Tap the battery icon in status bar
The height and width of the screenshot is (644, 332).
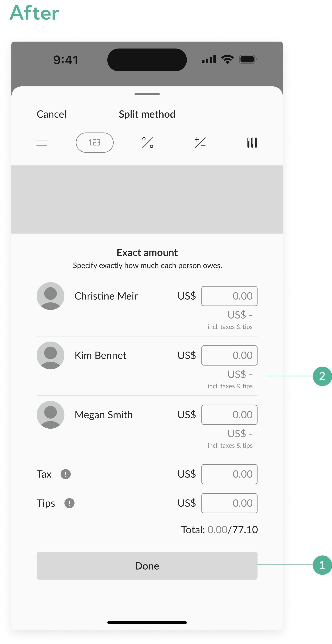tap(247, 60)
